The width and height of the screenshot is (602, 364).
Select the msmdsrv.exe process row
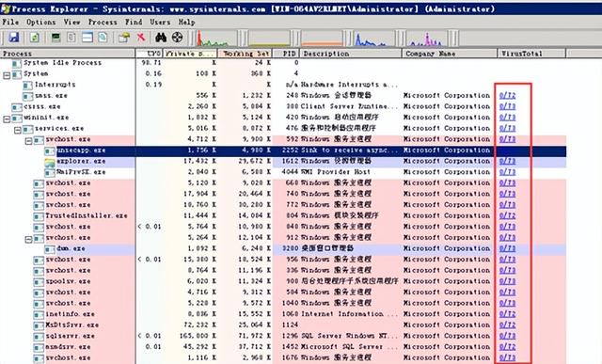pyautogui.click(x=283, y=347)
